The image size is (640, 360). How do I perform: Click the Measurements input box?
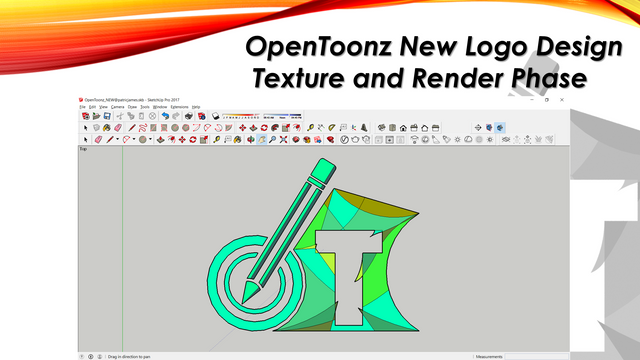[x=536, y=356]
